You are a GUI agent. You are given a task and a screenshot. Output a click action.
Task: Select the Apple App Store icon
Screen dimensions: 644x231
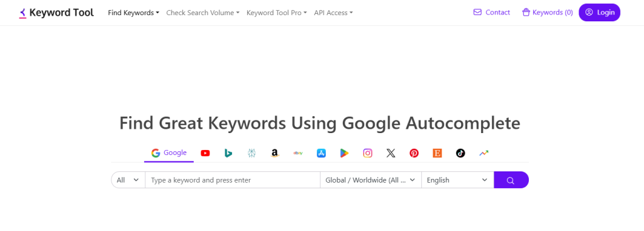pos(321,153)
